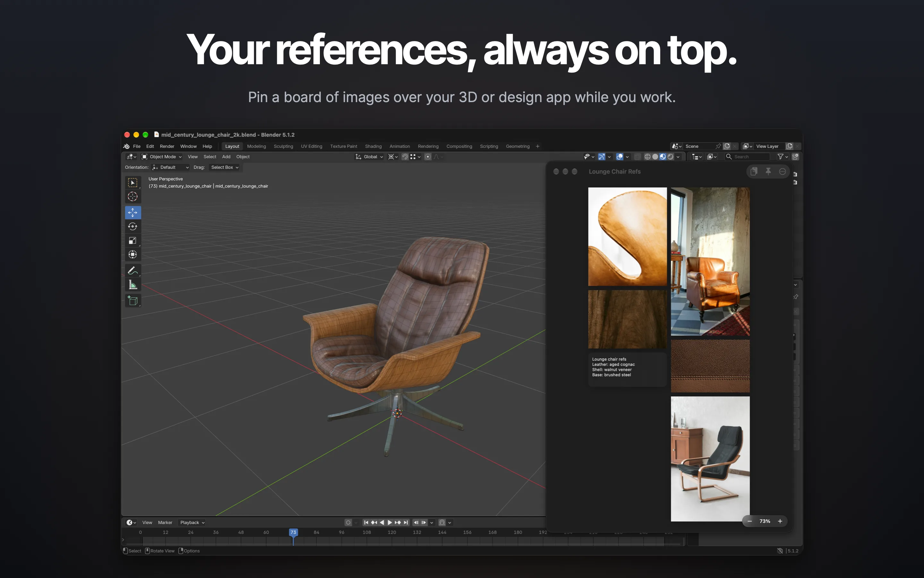Open the ellipsis menu in Lounge Chair Refs

(782, 172)
